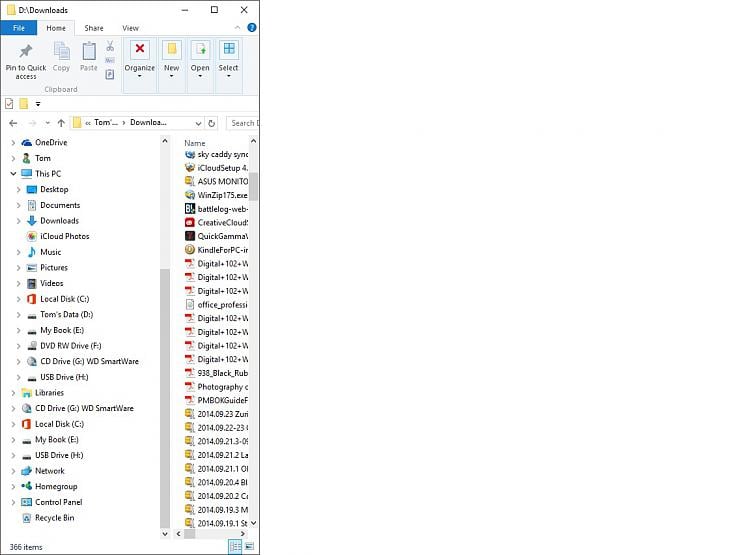The image size is (750, 555).
Task: Expand the OneDrive tree node
Action: click(x=13, y=143)
